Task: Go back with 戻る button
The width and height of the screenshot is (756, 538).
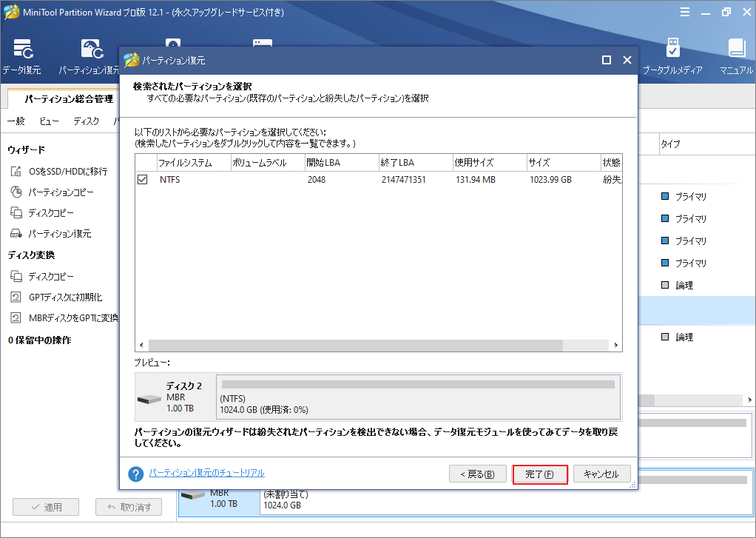Action: click(x=478, y=474)
